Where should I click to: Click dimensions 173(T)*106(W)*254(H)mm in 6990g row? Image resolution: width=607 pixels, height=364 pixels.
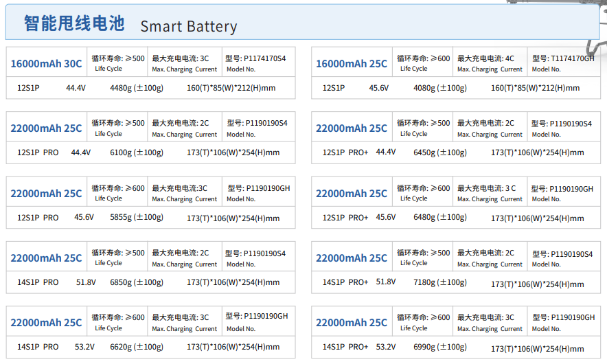click(538, 349)
